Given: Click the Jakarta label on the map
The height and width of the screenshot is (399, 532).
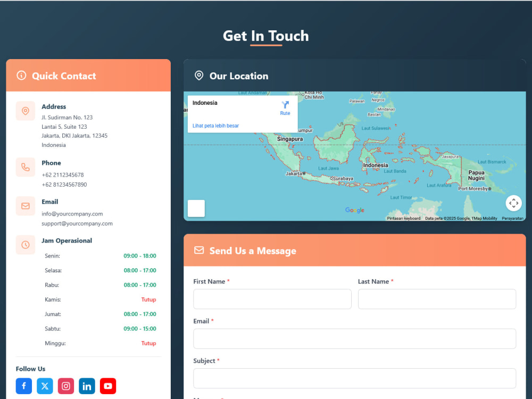Looking at the screenshot, I should 294,174.
